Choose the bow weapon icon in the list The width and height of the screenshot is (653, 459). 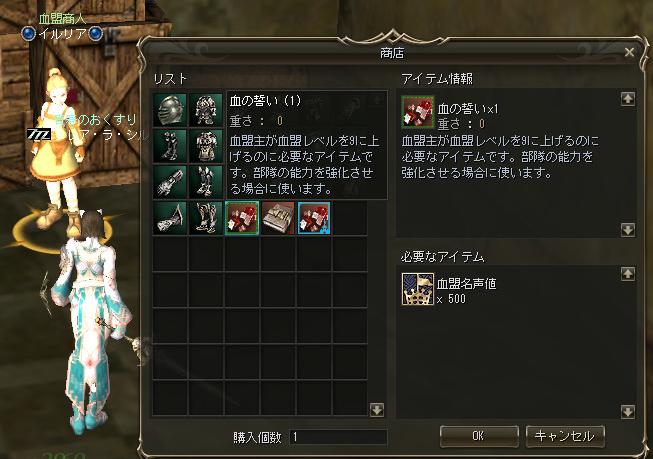(x=169, y=218)
